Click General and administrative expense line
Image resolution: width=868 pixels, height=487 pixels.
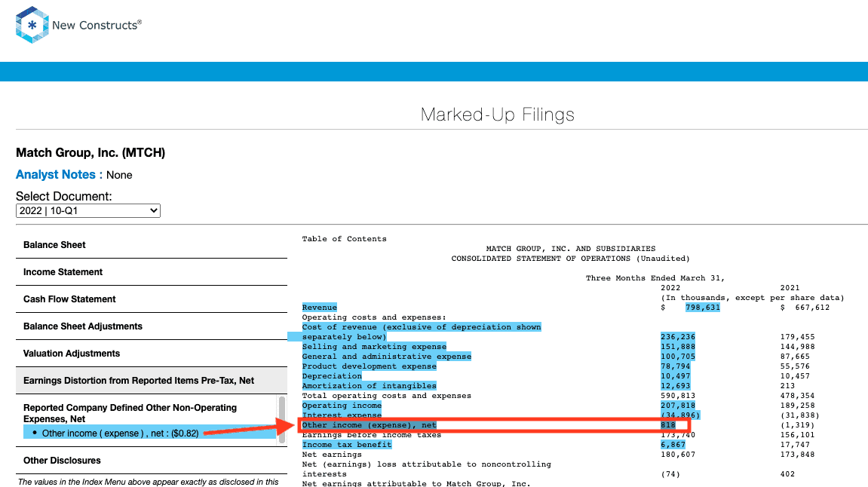[386, 357]
